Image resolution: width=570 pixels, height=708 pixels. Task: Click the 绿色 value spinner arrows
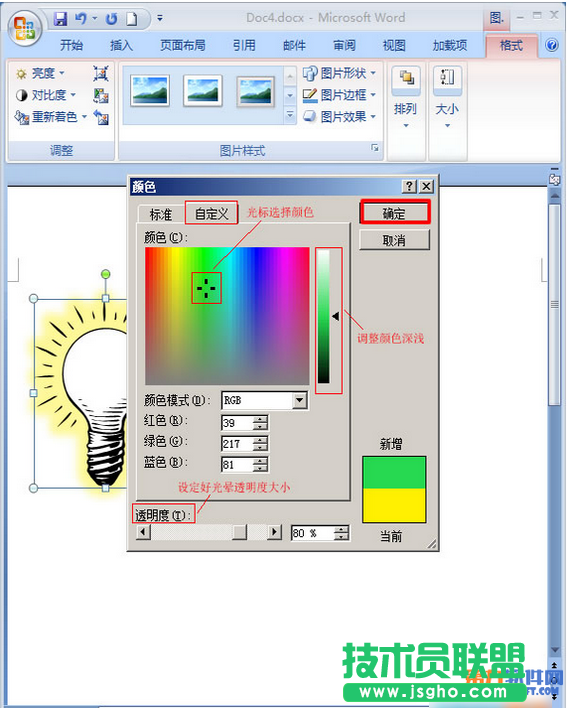click(261, 444)
